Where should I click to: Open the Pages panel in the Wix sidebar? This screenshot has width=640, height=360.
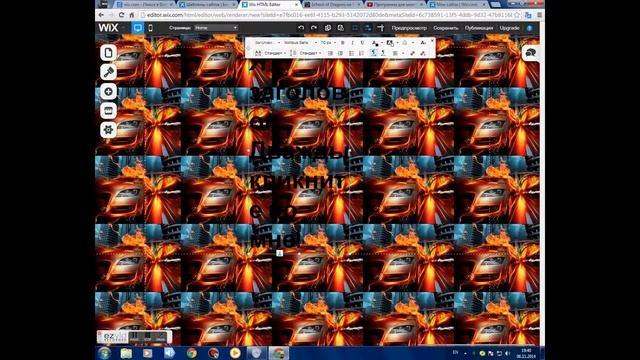pos(108,53)
